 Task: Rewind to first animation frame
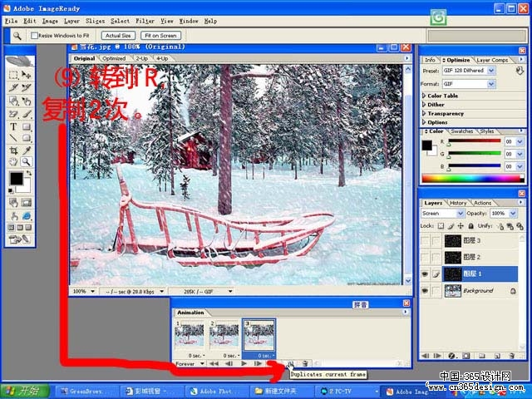(214, 364)
